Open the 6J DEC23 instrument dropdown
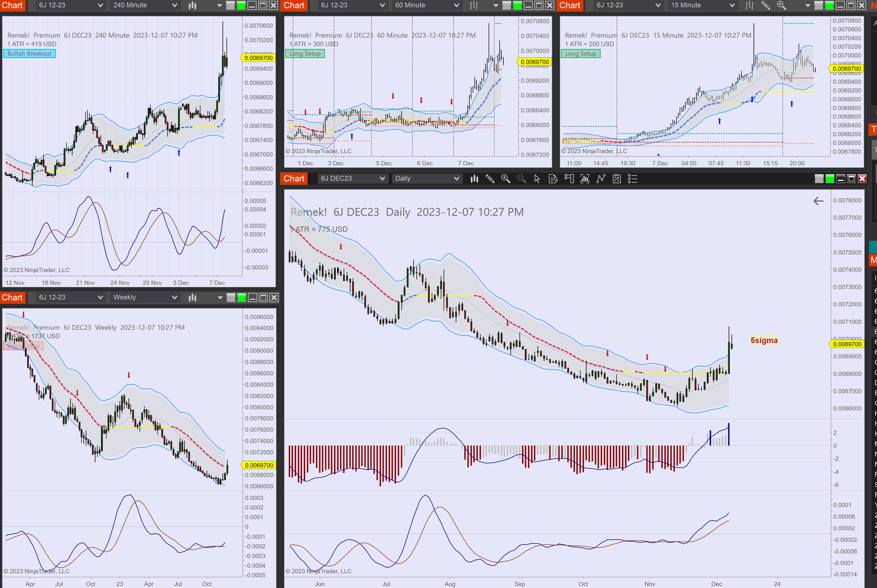 tap(352, 179)
